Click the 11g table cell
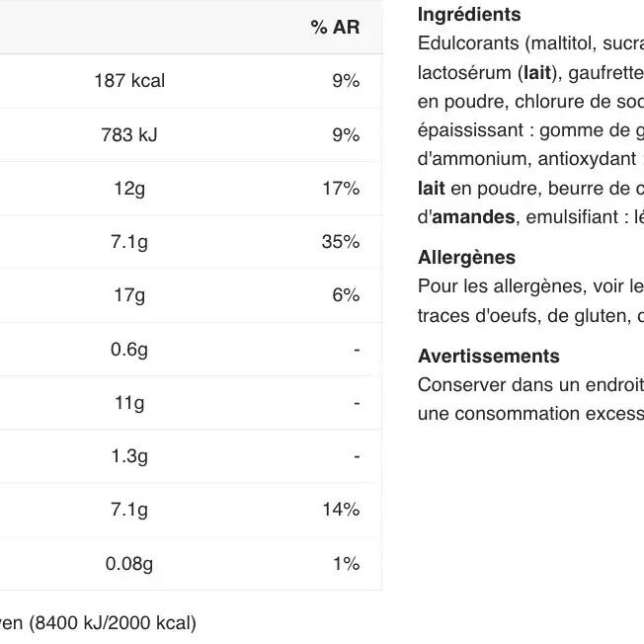644x644 pixels. click(129, 403)
